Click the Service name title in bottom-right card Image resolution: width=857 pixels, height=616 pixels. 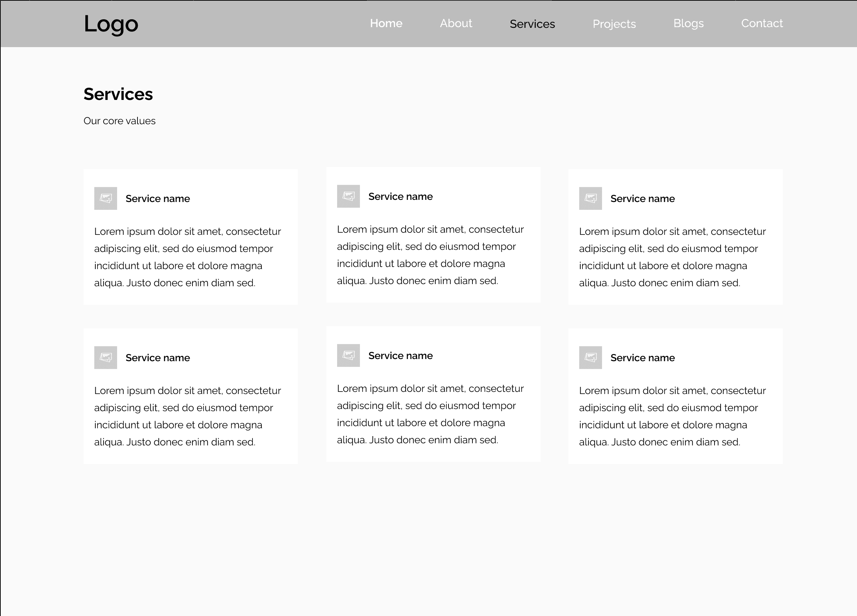pos(642,358)
